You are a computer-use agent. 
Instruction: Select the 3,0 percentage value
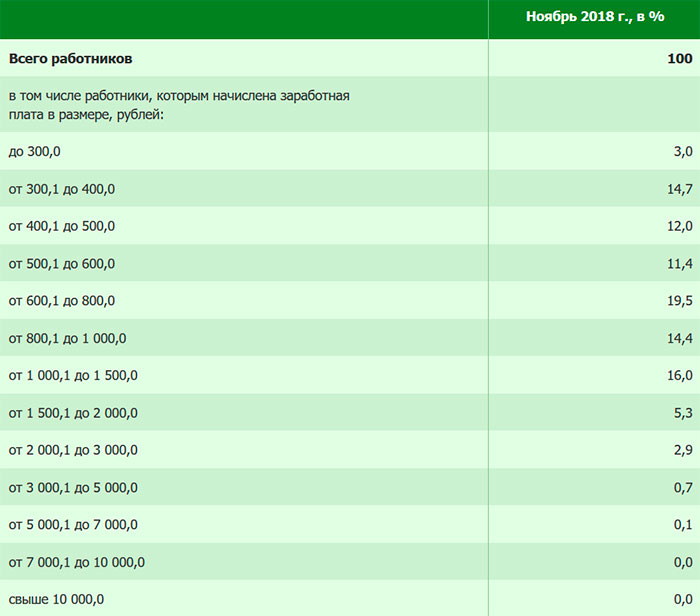pos(683,151)
